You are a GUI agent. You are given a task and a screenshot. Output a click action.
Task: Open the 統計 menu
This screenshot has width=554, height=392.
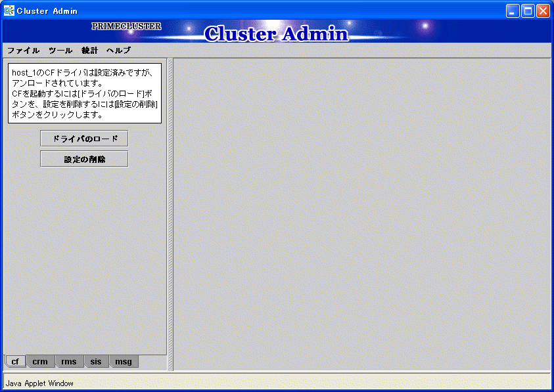[x=89, y=51]
